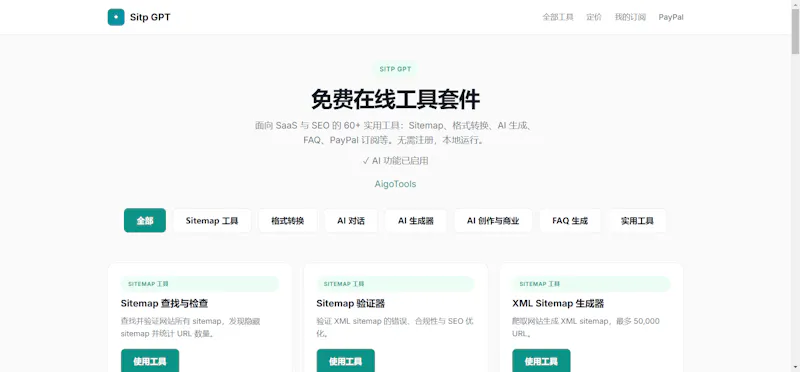Click the Sitp GPT brand name
800x372 pixels.
click(150, 17)
